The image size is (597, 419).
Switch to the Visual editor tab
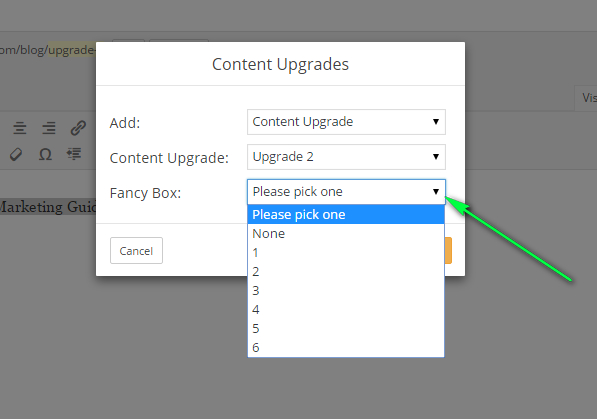pos(586,98)
